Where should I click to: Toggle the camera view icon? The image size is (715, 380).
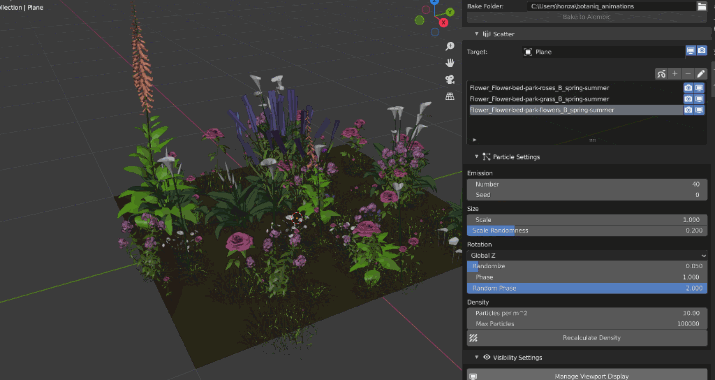point(450,80)
